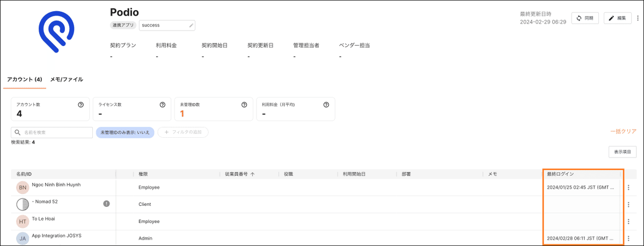644x246 pixels.
Task: Click JA avatar for App Integration JOSYS
Action: (23, 239)
